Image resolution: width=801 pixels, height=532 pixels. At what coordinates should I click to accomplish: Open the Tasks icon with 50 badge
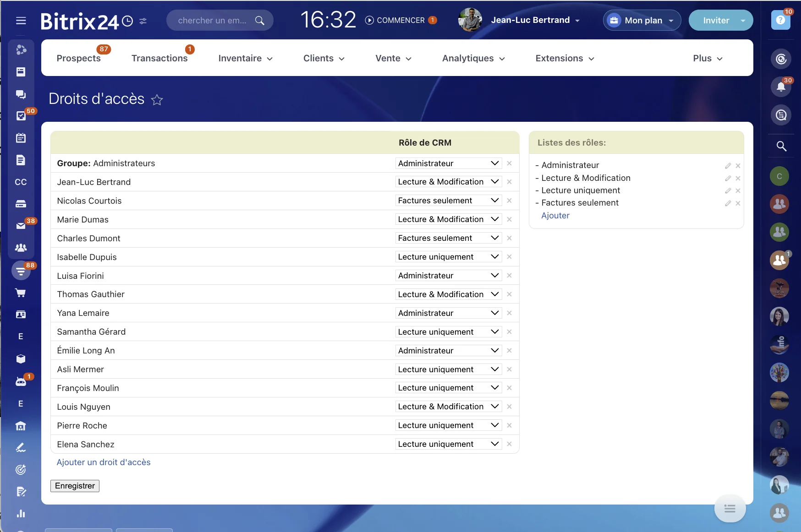coord(21,116)
